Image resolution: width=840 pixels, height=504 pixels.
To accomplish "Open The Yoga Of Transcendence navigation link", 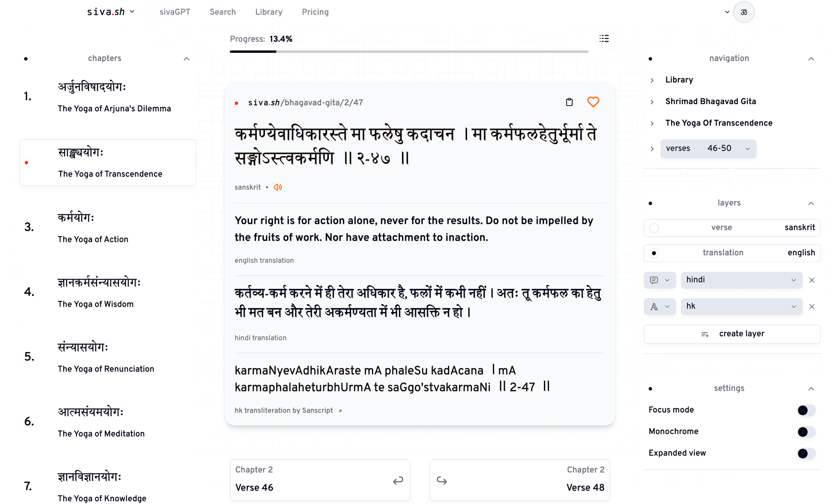I will 719,123.
